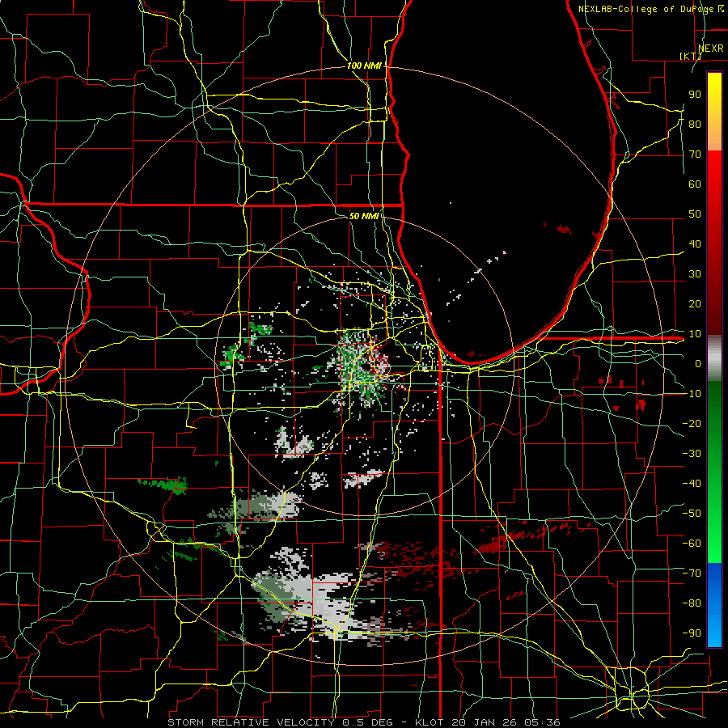Click the -80 value on velocity scale
Image resolution: width=728 pixels, height=728 pixels.
(x=692, y=603)
